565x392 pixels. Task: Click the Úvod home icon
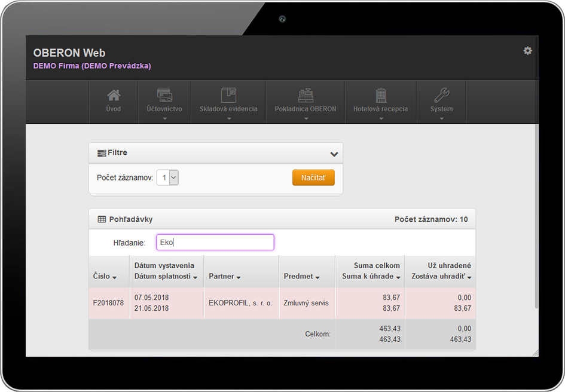click(114, 96)
